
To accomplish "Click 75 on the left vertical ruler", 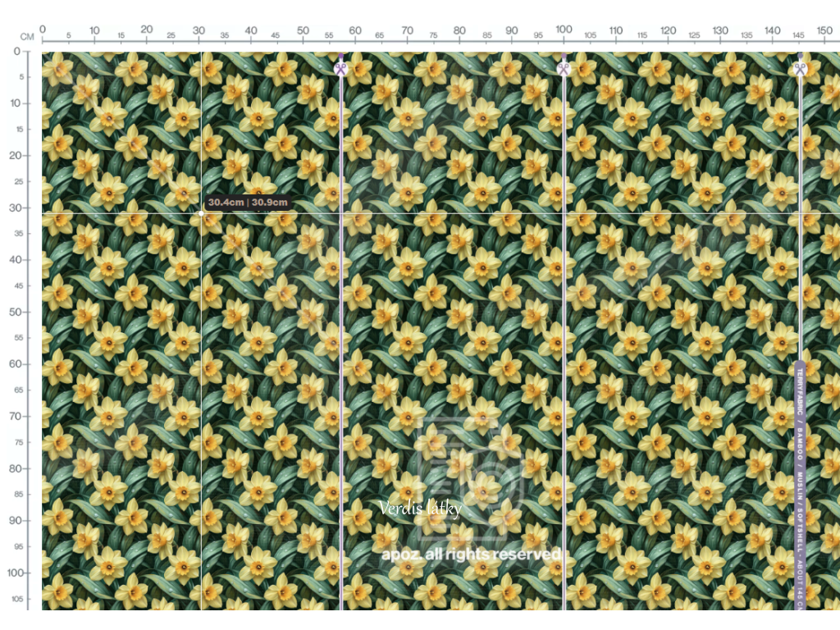I will coord(19,442).
